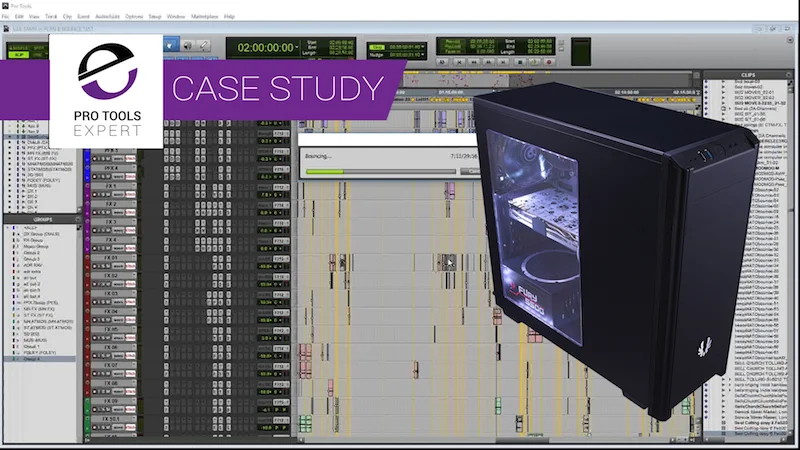The width and height of the screenshot is (800, 450).
Task: Cancel the bounce in the Bouncing dialog
Action: point(469,171)
